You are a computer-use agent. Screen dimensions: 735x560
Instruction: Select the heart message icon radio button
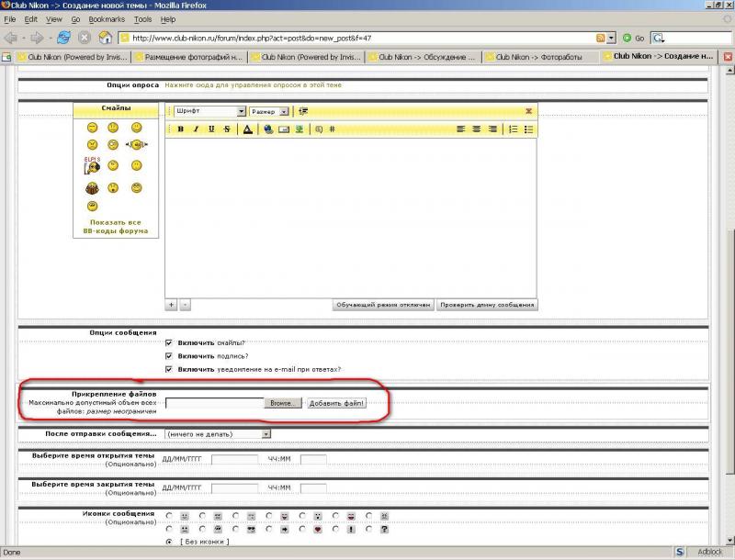point(302,529)
